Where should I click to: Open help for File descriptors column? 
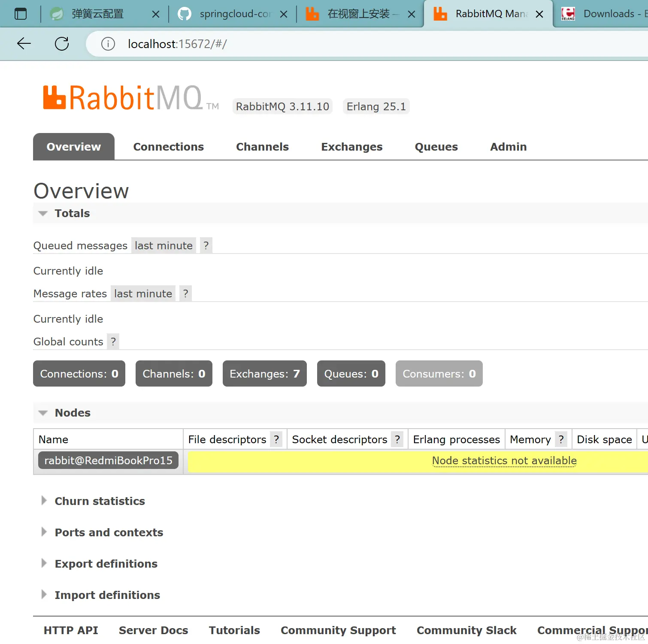pyautogui.click(x=276, y=439)
